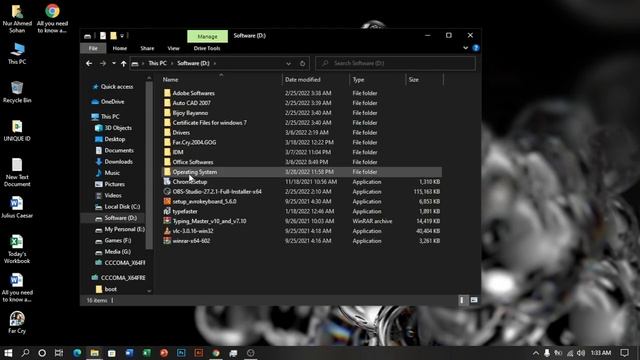Open the taskbar clock showing 1:33 AM
The width and height of the screenshot is (640, 360).
point(601,353)
